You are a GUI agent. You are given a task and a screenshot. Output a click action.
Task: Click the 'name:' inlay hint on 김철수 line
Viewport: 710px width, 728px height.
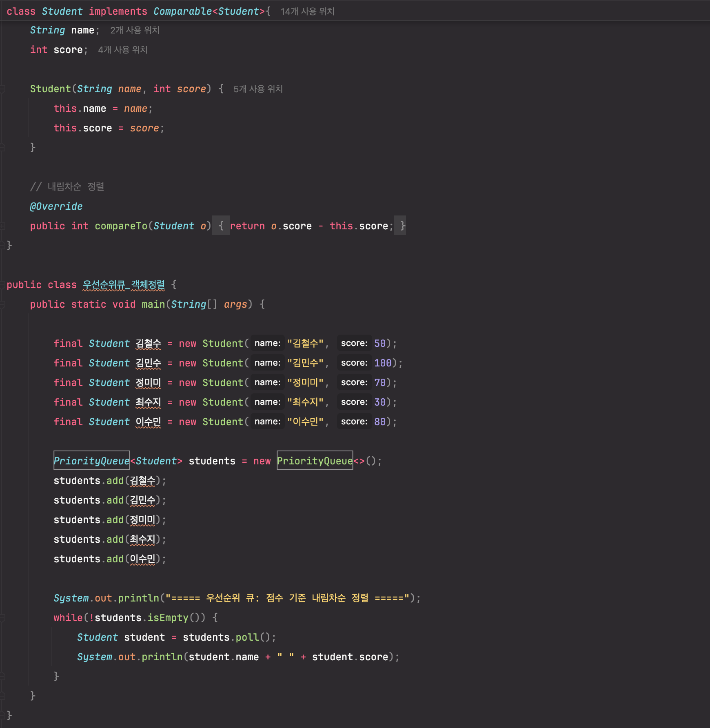tap(267, 344)
